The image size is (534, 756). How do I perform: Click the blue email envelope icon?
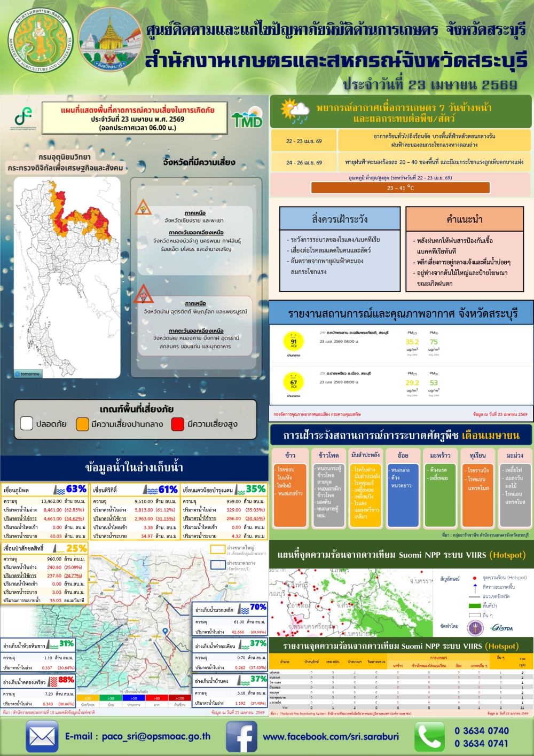42,737
